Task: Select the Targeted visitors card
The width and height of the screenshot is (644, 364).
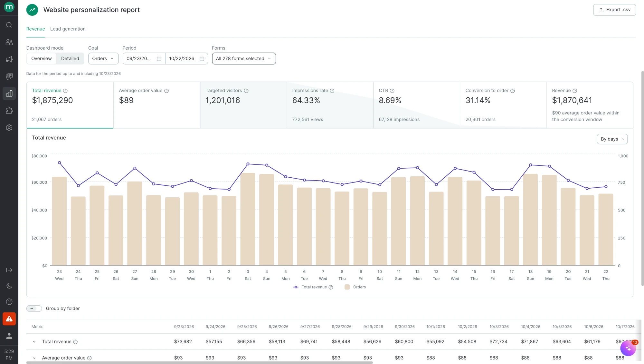Action: point(243,105)
